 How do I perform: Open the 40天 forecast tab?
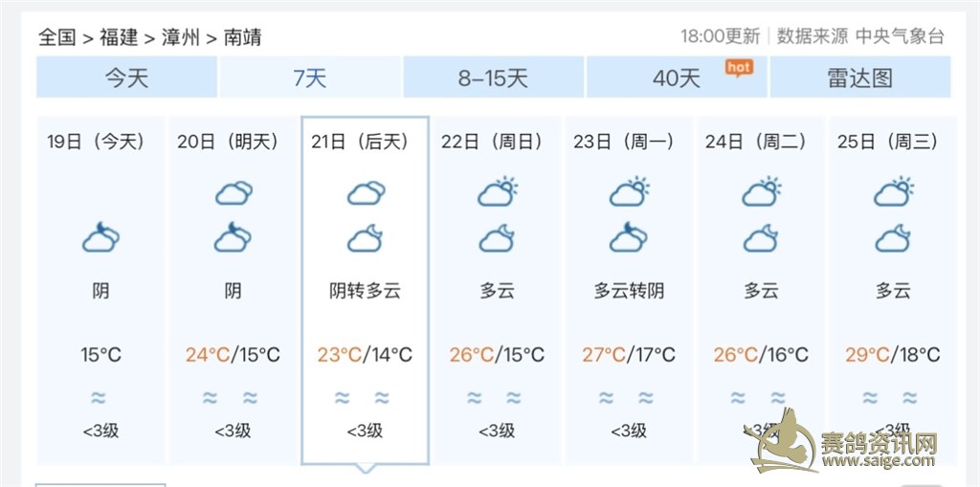677,77
